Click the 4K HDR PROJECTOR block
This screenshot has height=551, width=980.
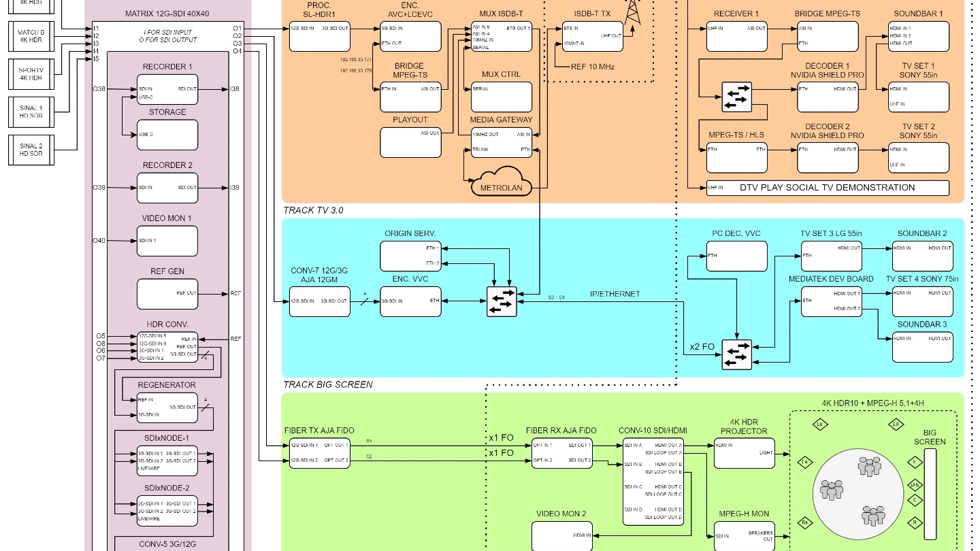(x=744, y=453)
